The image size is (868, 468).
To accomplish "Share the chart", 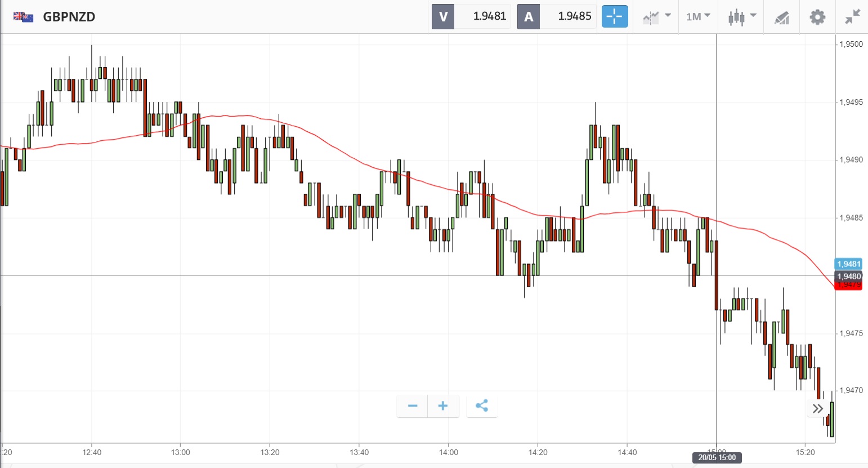I will (482, 406).
